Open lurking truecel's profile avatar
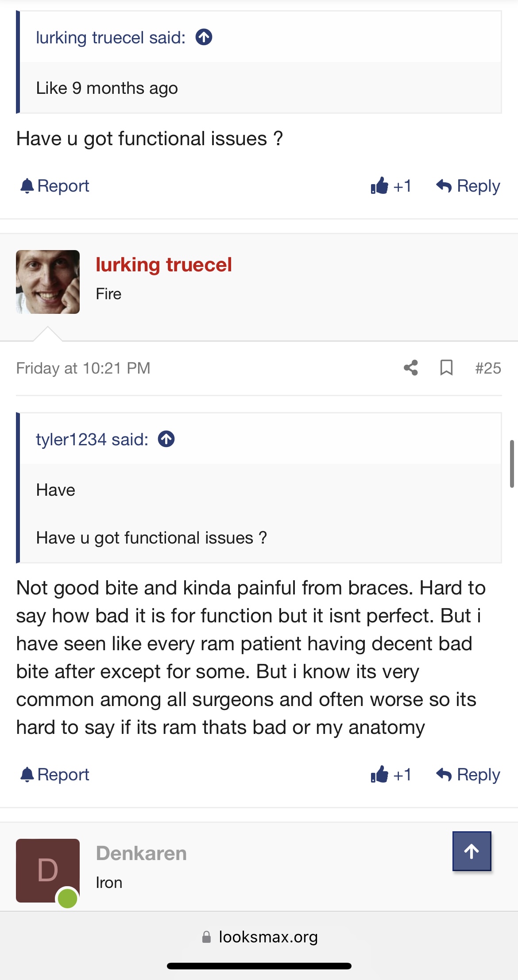The height and width of the screenshot is (980, 518). pyautogui.click(x=48, y=282)
